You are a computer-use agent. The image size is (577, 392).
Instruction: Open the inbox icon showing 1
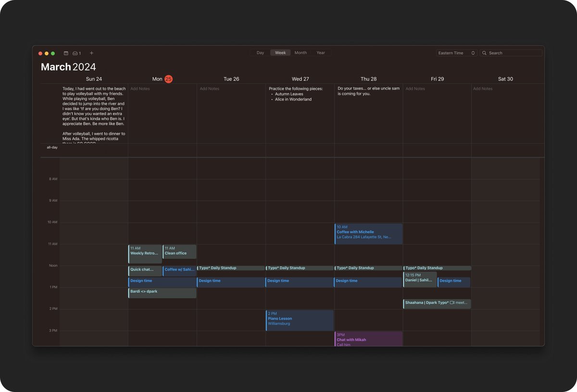click(x=77, y=53)
